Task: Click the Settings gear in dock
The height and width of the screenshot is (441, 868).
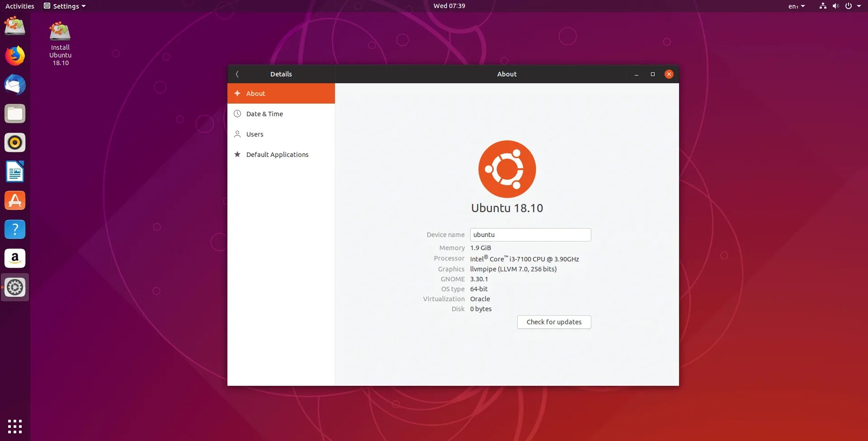Action: click(x=15, y=287)
